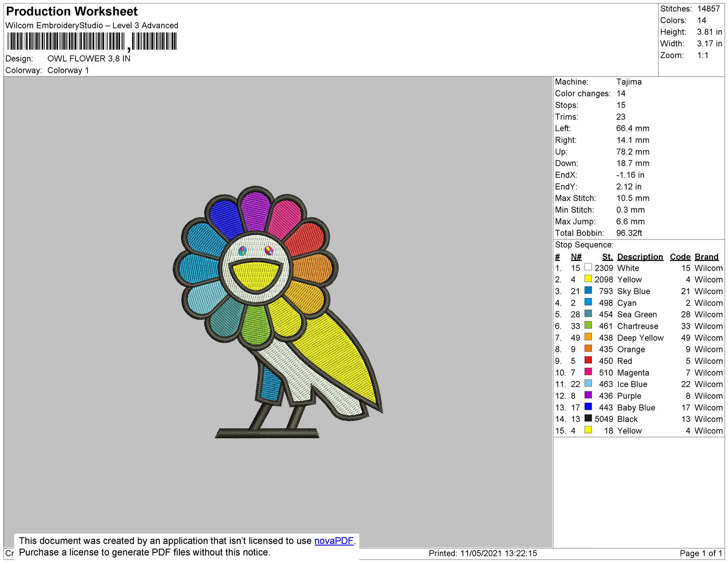Click the design name 'OWL FLOWER 3,8 IN'

[x=89, y=58]
